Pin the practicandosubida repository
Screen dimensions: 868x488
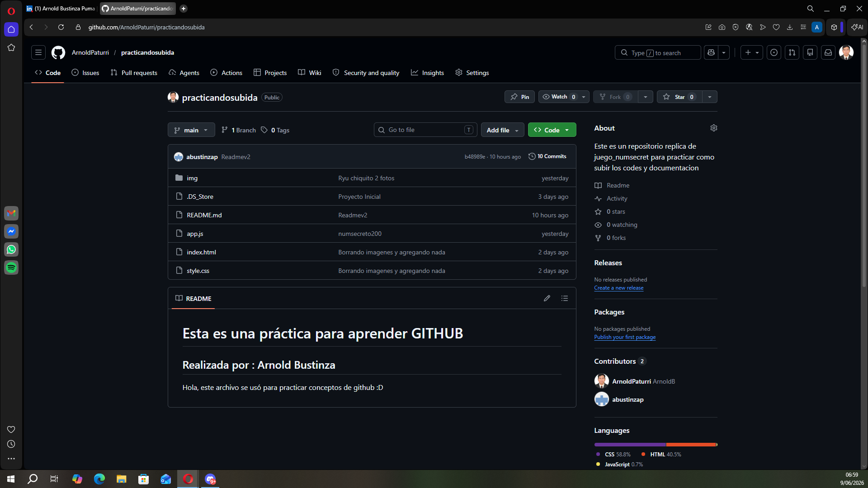pos(520,97)
